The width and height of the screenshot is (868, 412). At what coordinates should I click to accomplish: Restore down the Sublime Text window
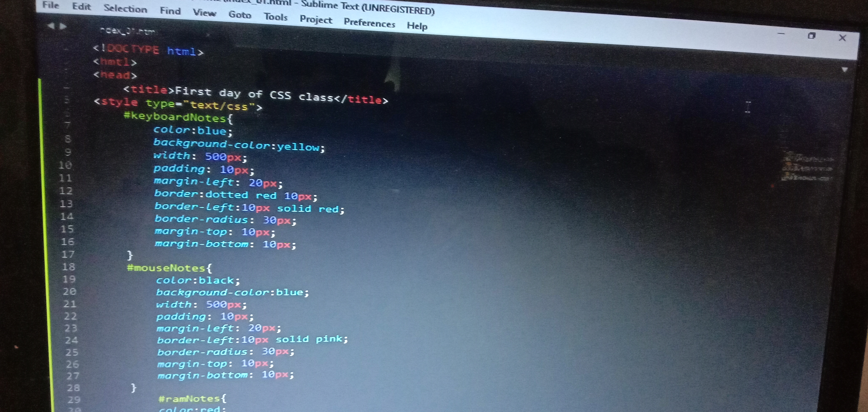811,36
